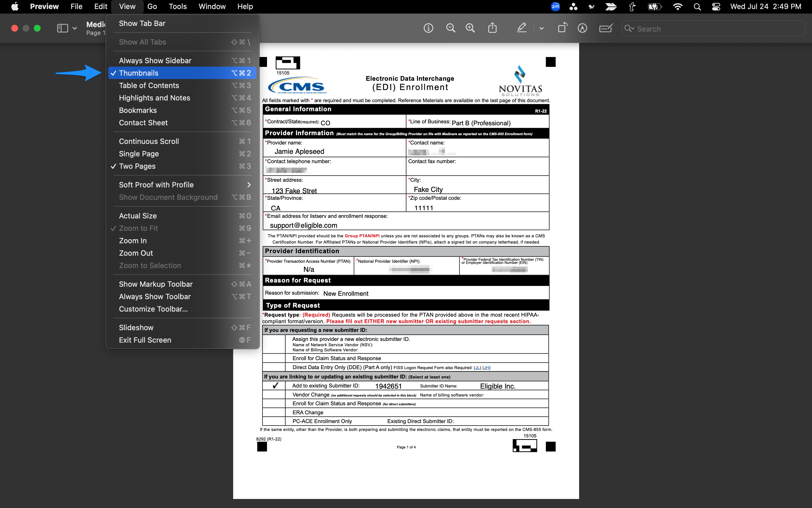
Task: Select the checked Two Pages layout
Action: click(182, 166)
